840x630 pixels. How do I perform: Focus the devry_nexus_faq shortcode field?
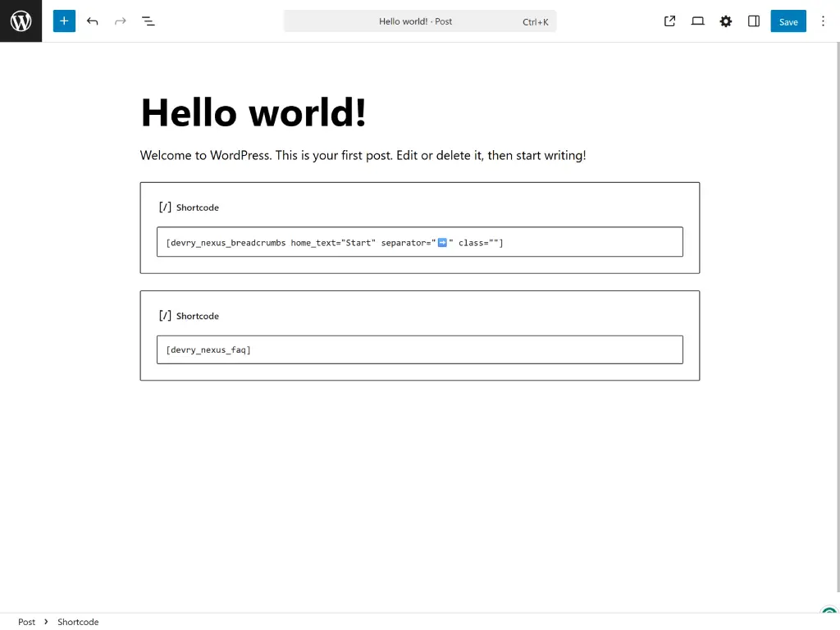coord(419,349)
